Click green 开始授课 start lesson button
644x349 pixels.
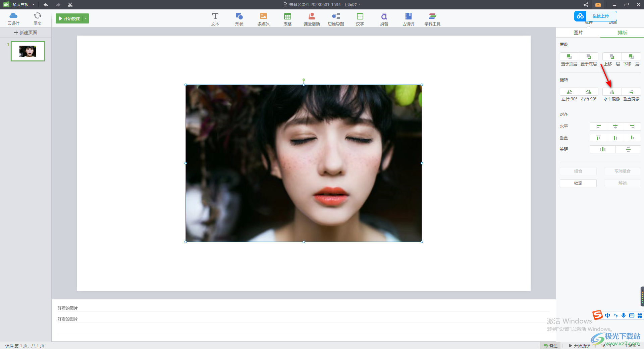tap(69, 18)
